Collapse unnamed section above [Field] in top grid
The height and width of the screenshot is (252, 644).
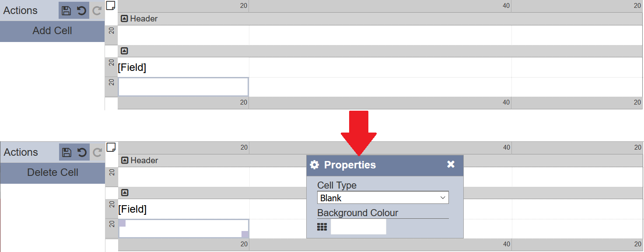pos(124,51)
